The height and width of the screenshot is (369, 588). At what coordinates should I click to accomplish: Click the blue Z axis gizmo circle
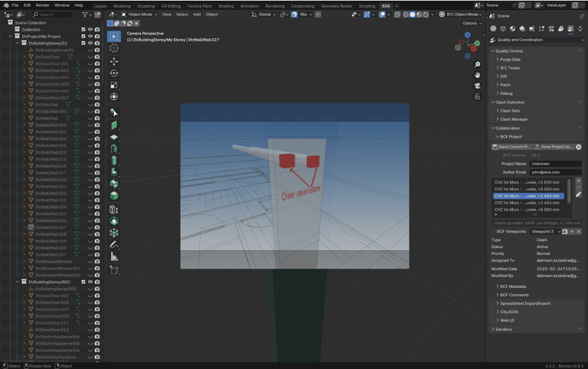pos(468,34)
